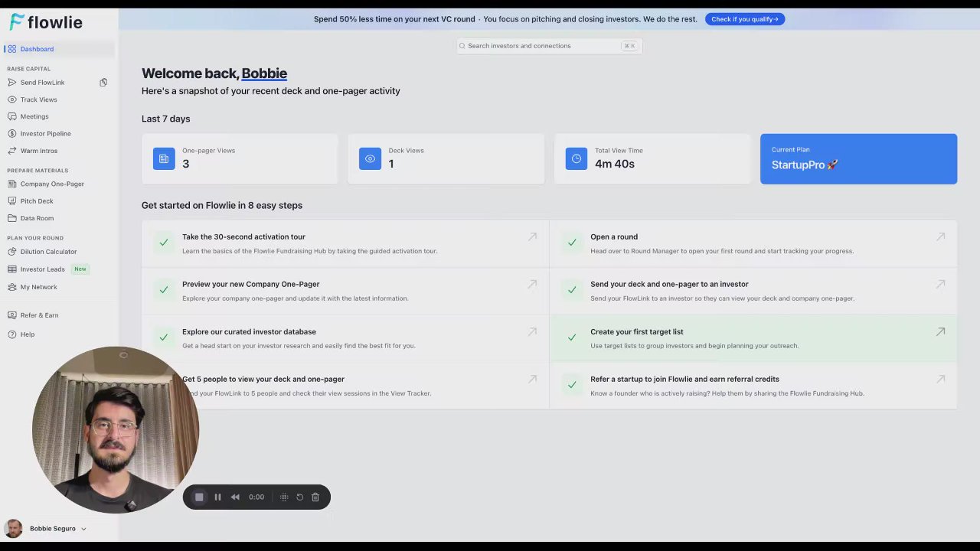Open arrow for Get 5 people to view

pyautogui.click(x=532, y=380)
